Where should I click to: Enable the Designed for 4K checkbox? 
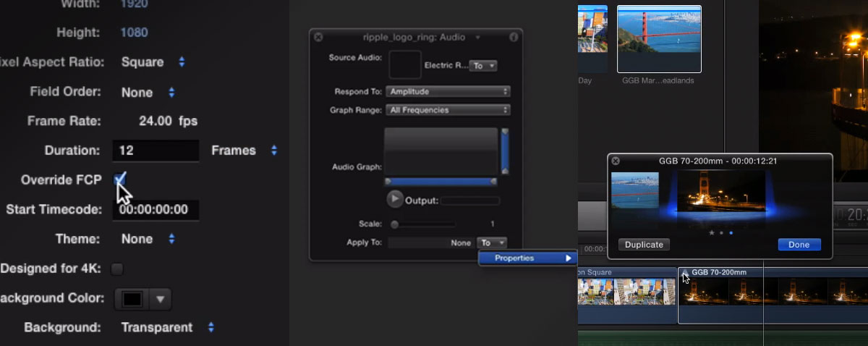(116, 269)
